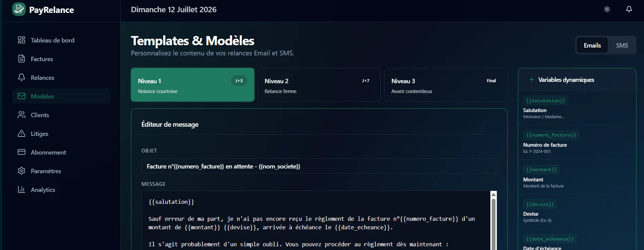Select Niveau 1 Relance courtoise card
644x250 pixels.
coord(193,85)
